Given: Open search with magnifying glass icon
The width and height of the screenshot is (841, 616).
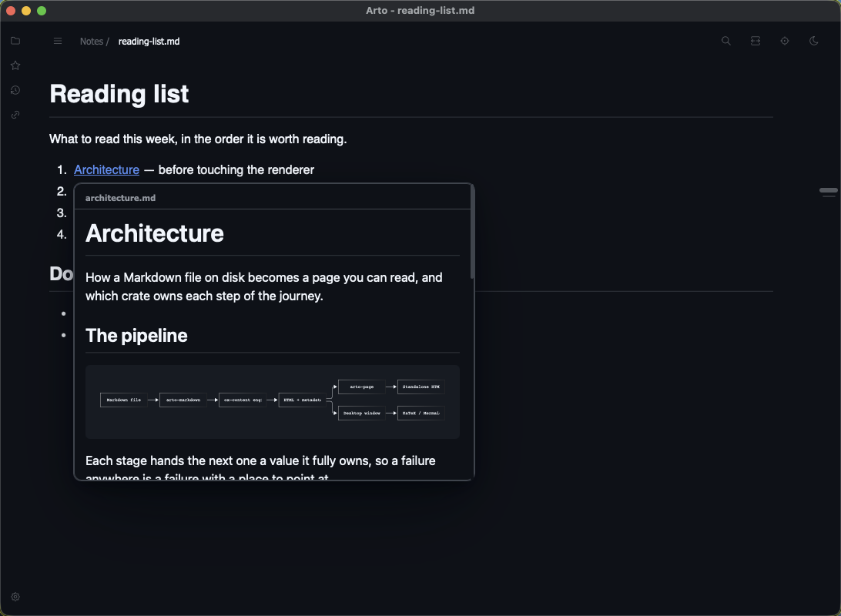Looking at the screenshot, I should pos(726,41).
